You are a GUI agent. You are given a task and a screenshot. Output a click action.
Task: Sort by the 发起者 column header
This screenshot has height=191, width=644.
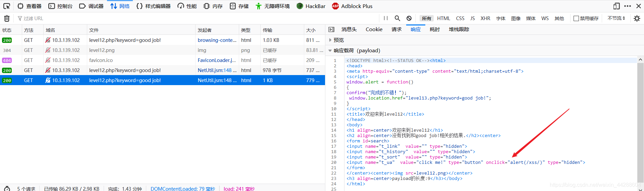217,30
